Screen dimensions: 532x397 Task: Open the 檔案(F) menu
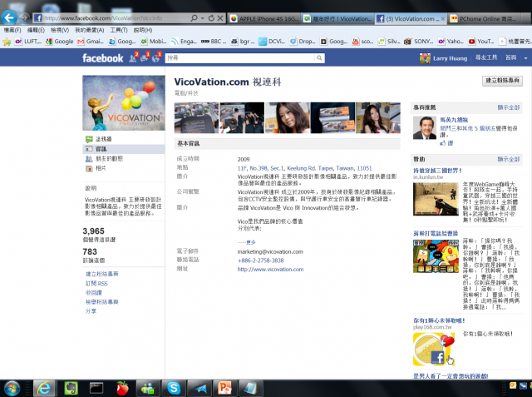pyautogui.click(x=12, y=30)
